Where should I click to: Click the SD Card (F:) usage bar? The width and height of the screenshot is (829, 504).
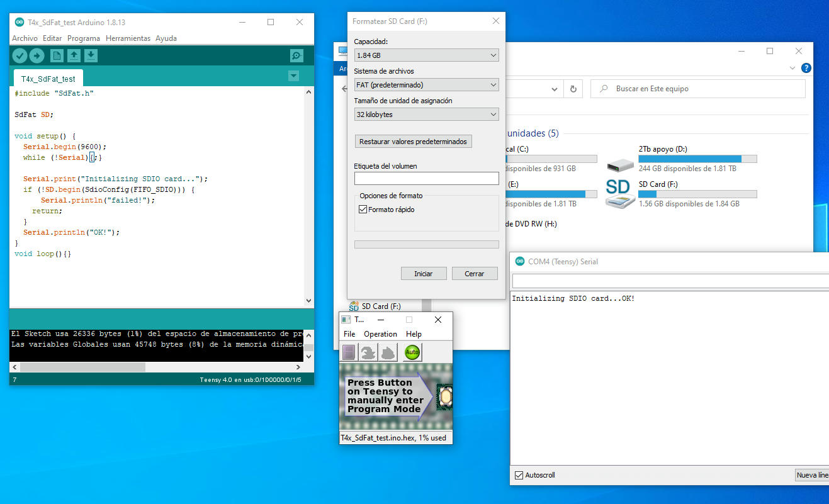697,194
